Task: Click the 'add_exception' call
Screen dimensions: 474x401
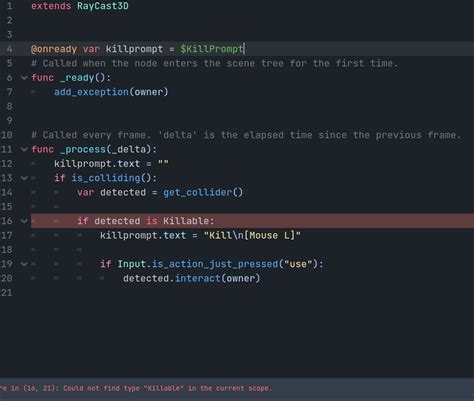Action: coord(91,92)
